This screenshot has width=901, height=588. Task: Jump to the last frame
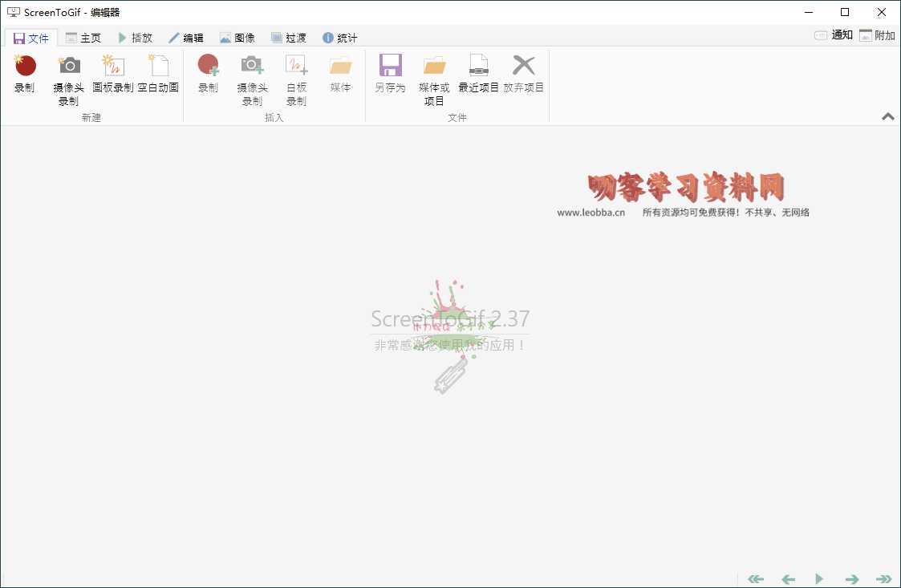coord(884,579)
